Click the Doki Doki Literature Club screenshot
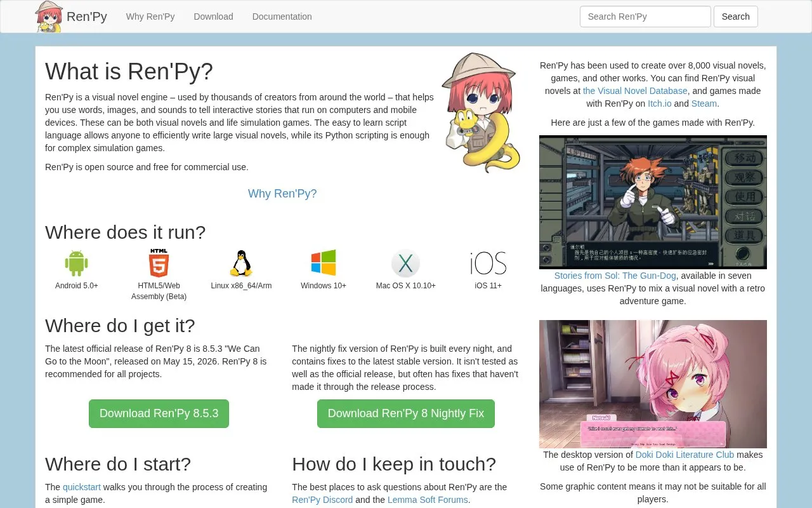812x508 pixels. coord(653,384)
